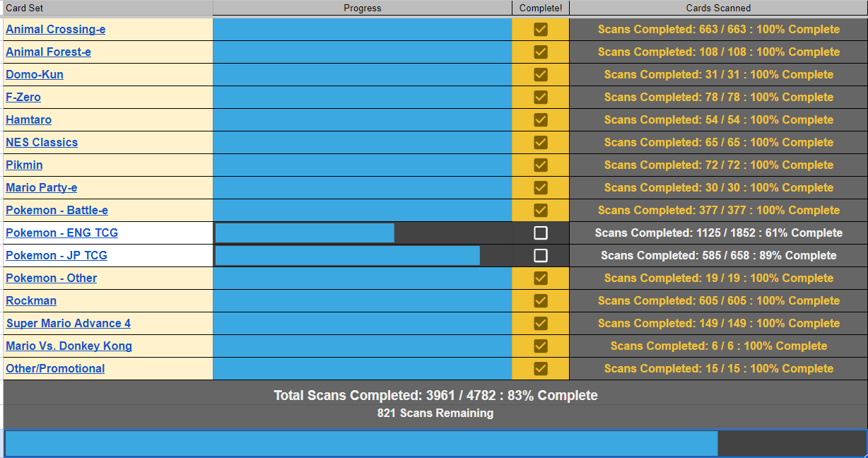Open the Animal Forest-e link

click(48, 52)
